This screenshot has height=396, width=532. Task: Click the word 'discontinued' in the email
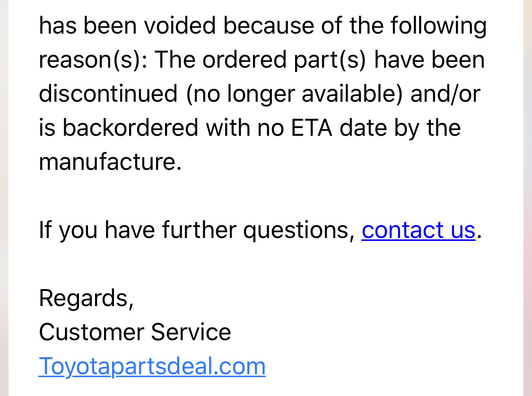pyautogui.click(x=108, y=93)
